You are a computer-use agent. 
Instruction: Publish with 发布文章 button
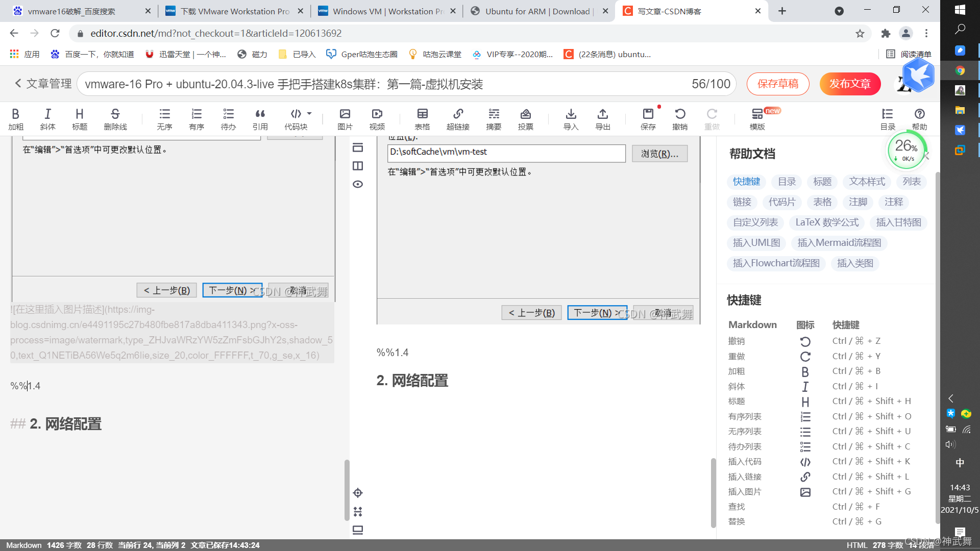pos(850,84)
